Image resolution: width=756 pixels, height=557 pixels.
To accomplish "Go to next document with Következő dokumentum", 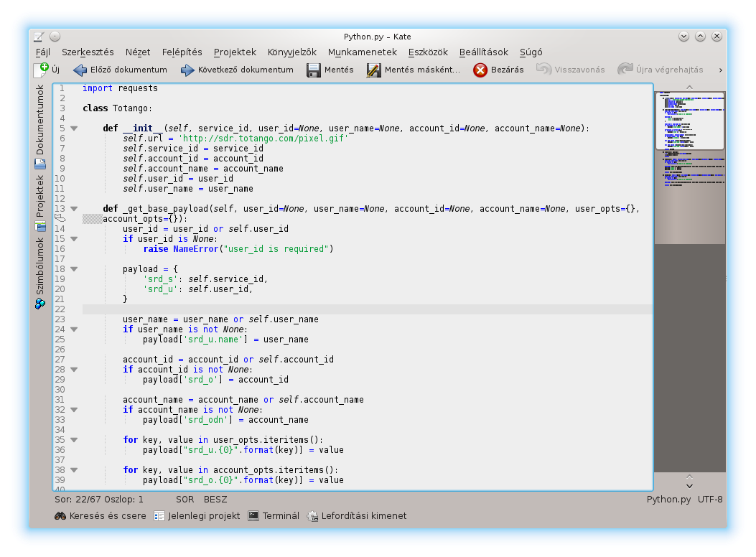I will click(237, 70).
